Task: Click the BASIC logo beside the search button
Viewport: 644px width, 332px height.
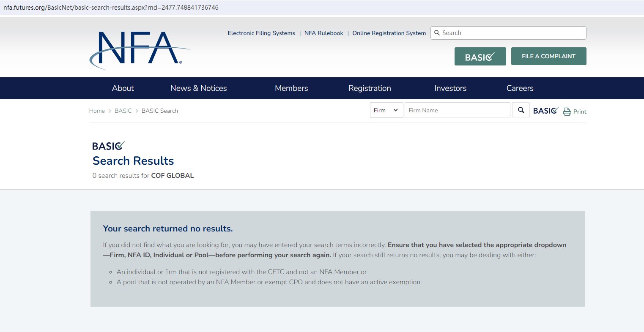Action: click(546, 111)
